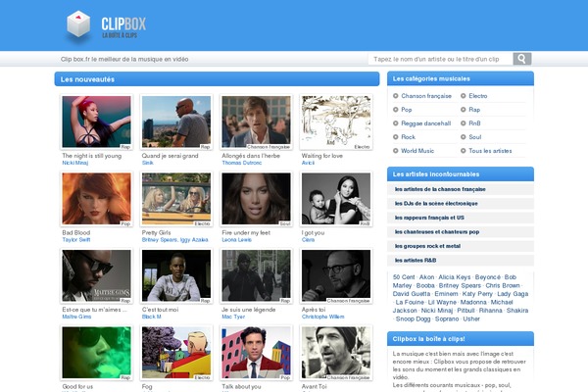
Task: Open Est-ce que tu m'aimes thumbnail
Action: click(96, 275)
